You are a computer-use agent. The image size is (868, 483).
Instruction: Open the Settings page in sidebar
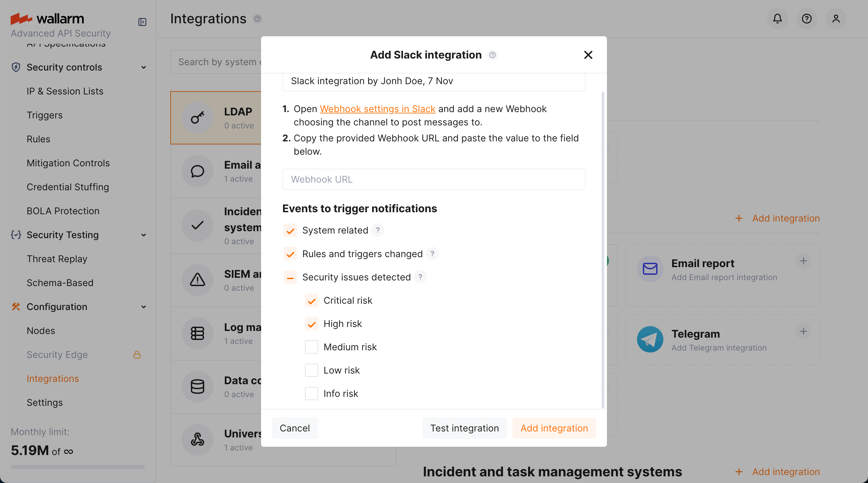45,402
